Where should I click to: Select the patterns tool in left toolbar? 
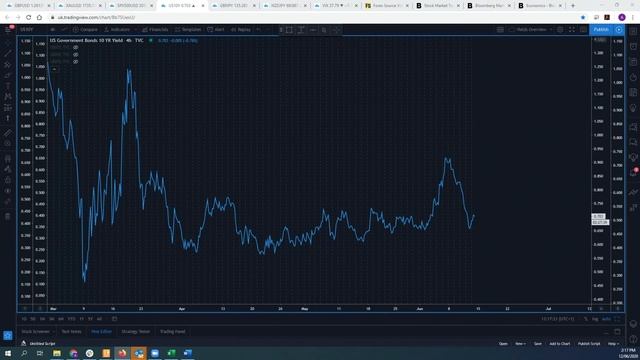click(x=8, y=96)
